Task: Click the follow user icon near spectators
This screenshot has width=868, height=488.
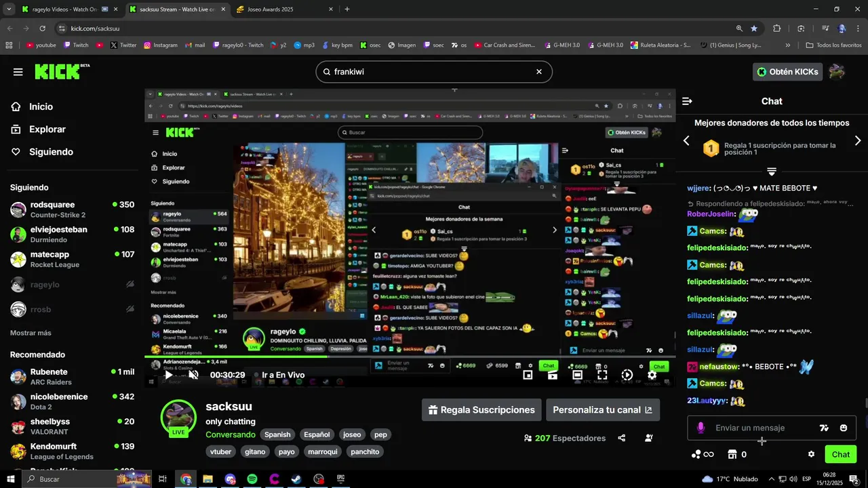Action: click(x=649, y=438)
